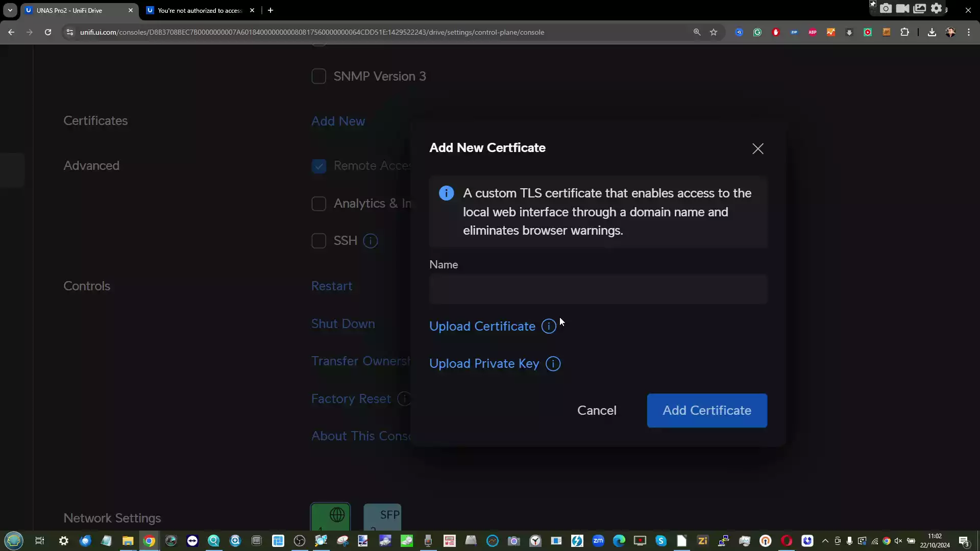Click info icon beside Upload Private Key

point(553,364)
